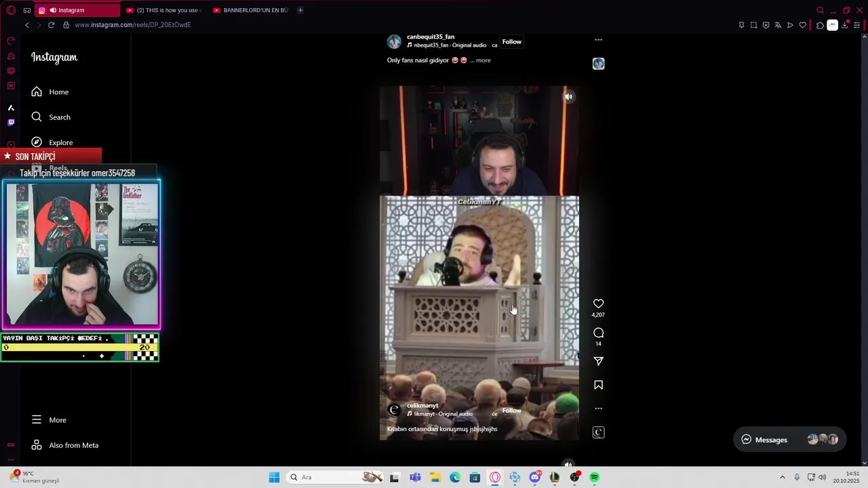Open more options for the canbequit35_fan reel
The height and width of the screenshot is (488, 868).
click(598, 40)
